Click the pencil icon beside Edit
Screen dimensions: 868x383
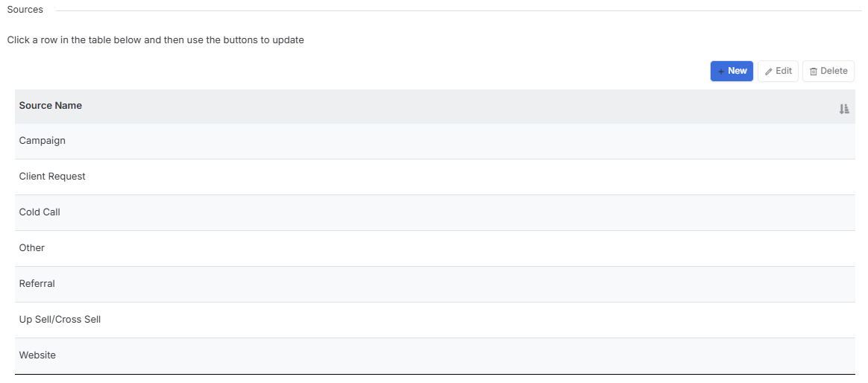[768, 72]
